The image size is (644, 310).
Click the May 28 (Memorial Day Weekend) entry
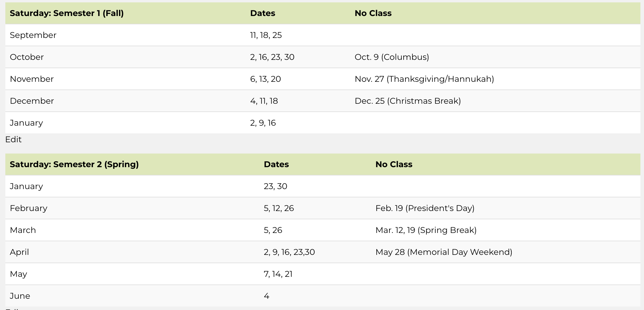pyautogui.click(x=444, y=252)
